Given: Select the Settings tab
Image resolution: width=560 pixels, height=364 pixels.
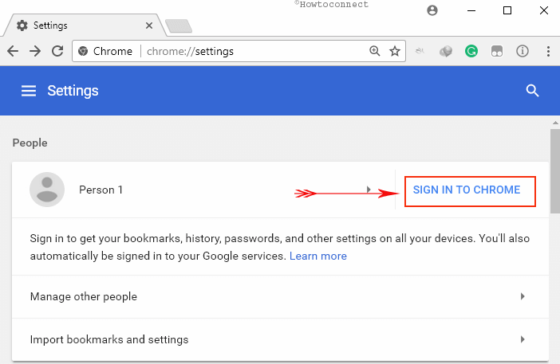Looking at the screenshot, I should click(84, 25).
